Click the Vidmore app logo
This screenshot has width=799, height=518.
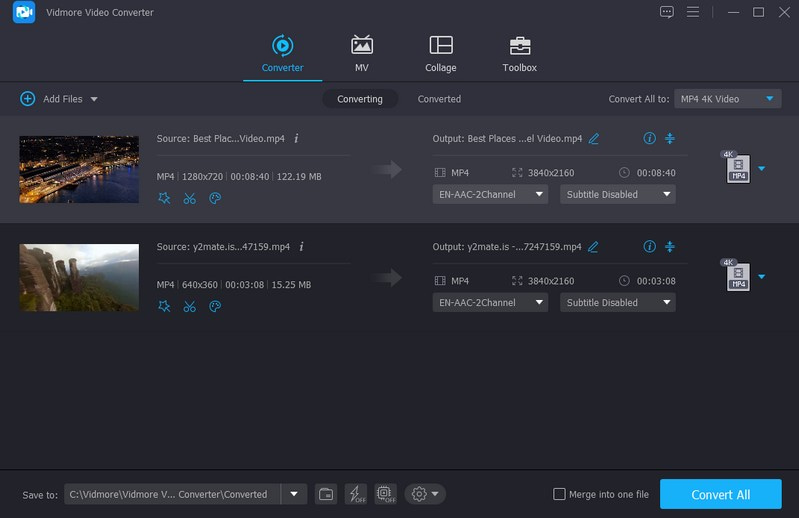(24, 12)
